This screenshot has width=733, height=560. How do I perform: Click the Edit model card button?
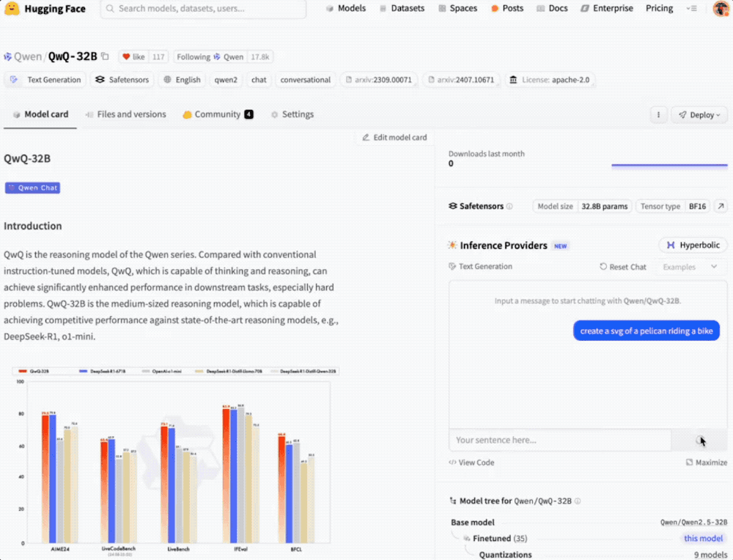tap(394, 137)
